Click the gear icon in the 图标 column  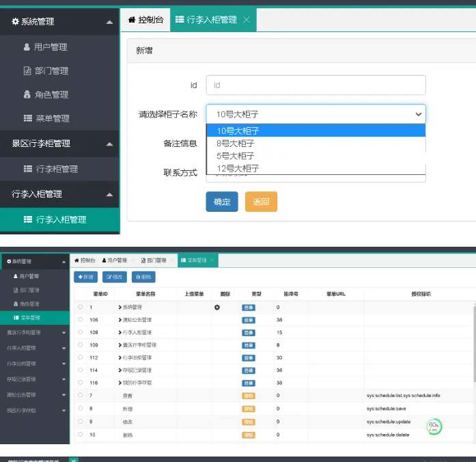[x=217, y=308]
